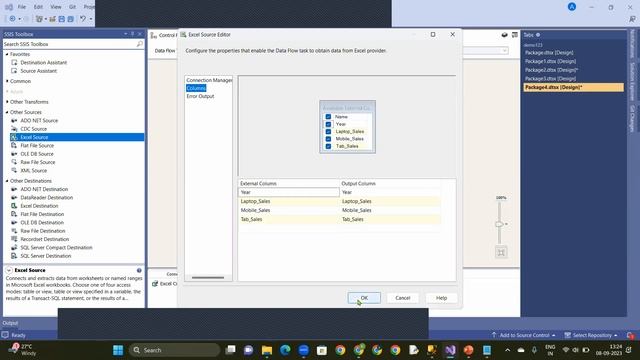This screenshot has height=360, width=640.
Task: Click OK in the Excel Source Editor
Action: 364,298
